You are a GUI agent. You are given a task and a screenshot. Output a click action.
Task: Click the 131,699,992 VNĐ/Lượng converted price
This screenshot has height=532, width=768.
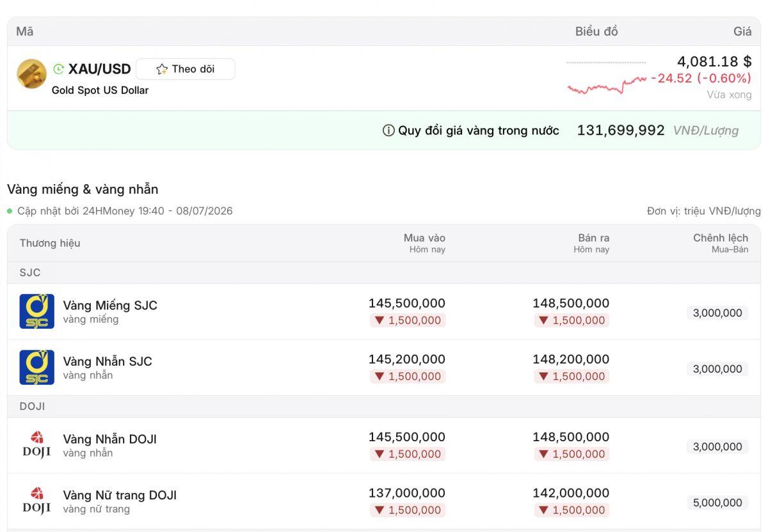point(658,130)
